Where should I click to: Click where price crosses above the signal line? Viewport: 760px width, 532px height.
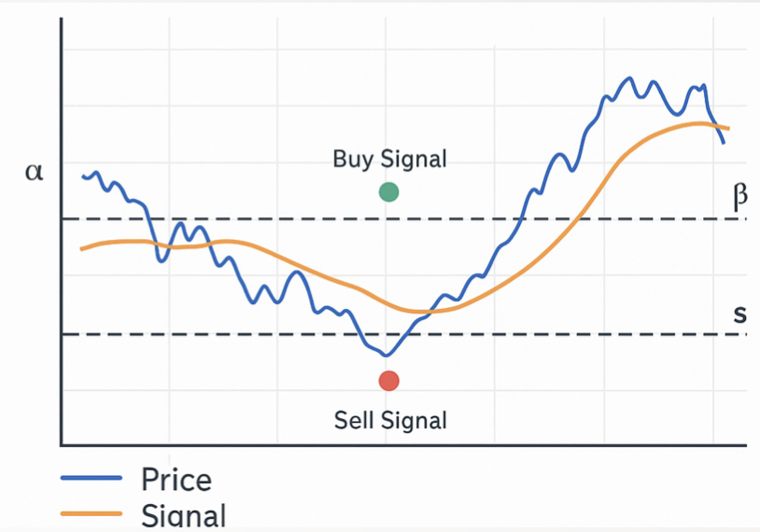[429, 311]
